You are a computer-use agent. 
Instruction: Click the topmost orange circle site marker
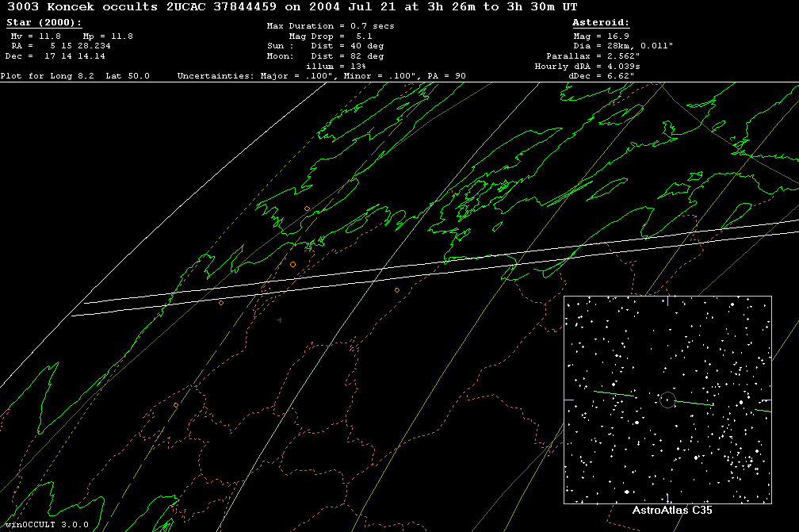pyautogui.click(x=307, y=209)
